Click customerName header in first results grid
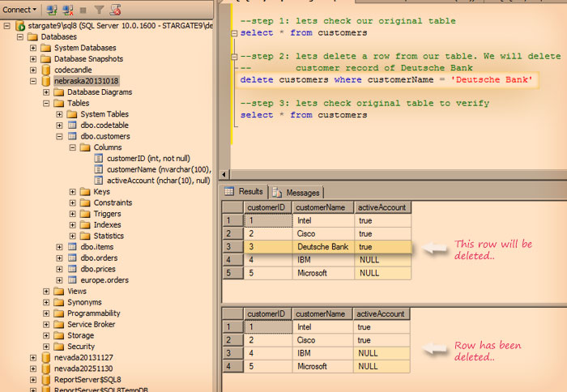The width and height of the screenshot is (567, 392). click(x=323, y=207)
